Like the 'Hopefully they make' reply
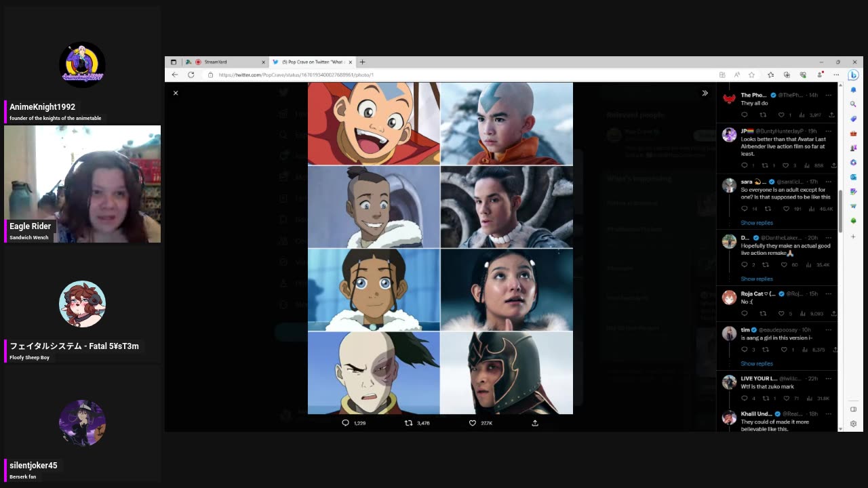This screenshot has width=868, height=488. [x=785, y=265]
